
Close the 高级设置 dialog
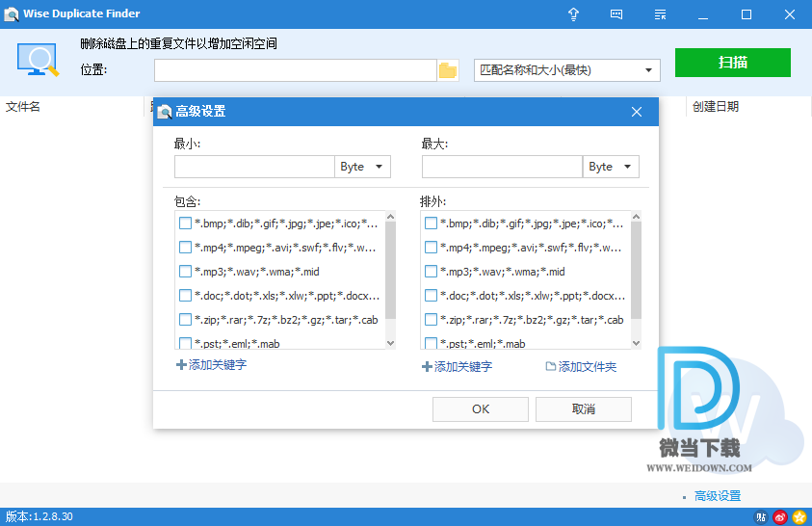pyautogui.click(x=637, y=112)
